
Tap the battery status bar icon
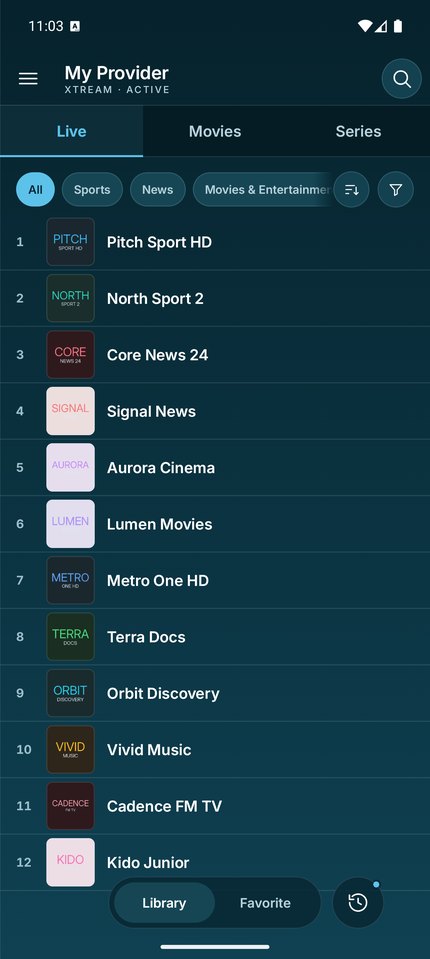click(x=398, y=26)
